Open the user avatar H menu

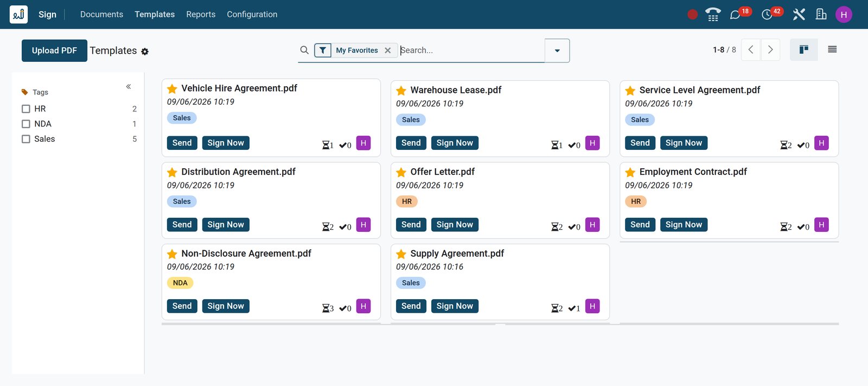[844, 15]
